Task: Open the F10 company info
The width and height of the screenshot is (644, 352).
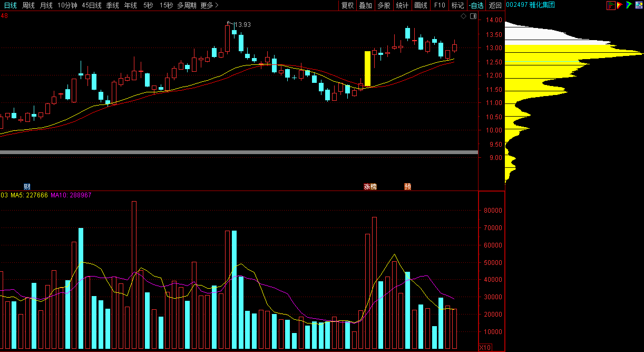Action: (440, 5)
